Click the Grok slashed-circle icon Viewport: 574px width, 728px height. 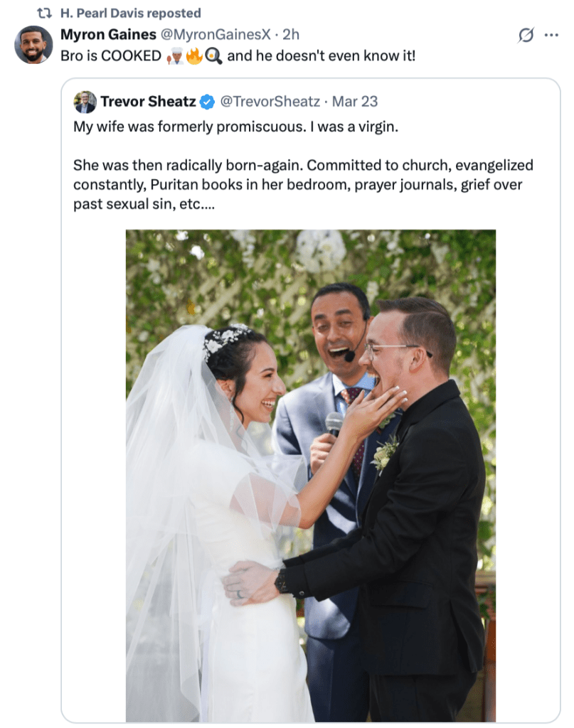[526, 35]
